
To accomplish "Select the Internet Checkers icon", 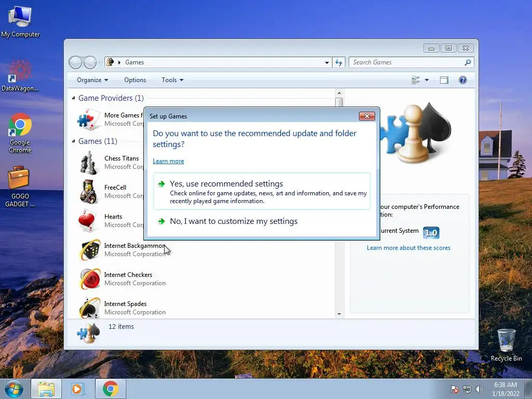I will (x=90, y=278).
